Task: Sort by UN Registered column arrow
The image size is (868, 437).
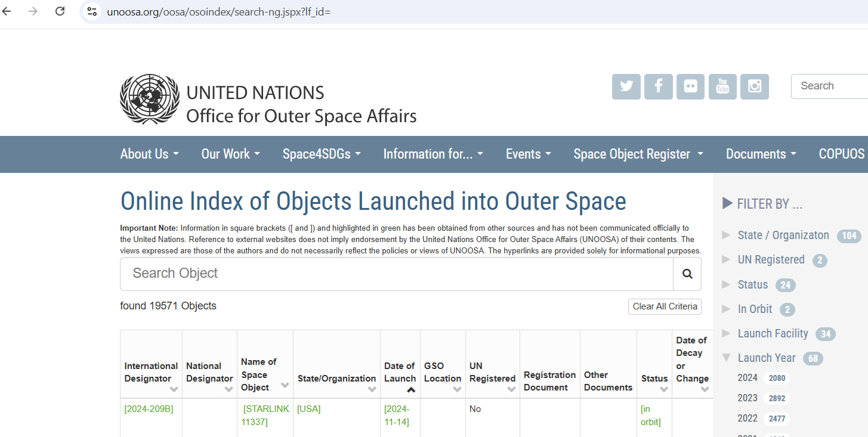Action: point(511,389)
